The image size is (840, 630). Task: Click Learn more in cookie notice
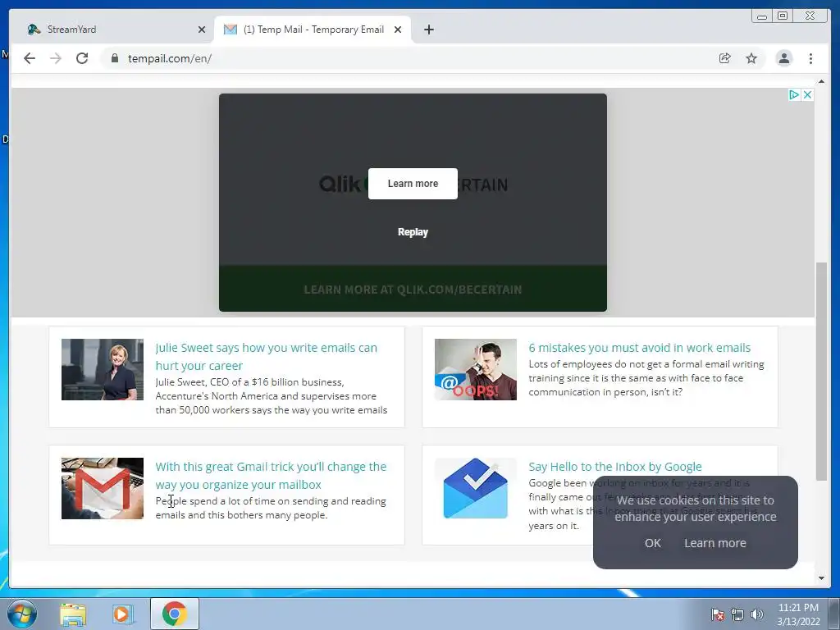click(714, 543)
